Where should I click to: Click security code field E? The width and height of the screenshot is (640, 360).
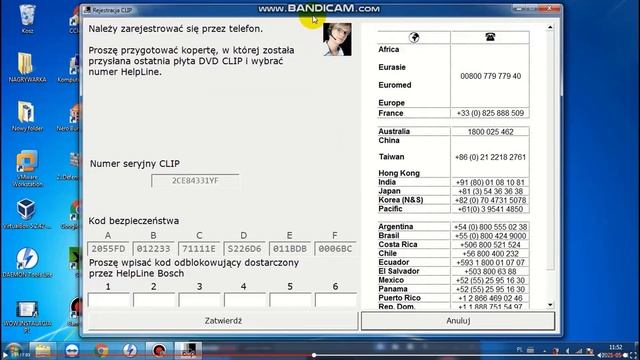290,249
